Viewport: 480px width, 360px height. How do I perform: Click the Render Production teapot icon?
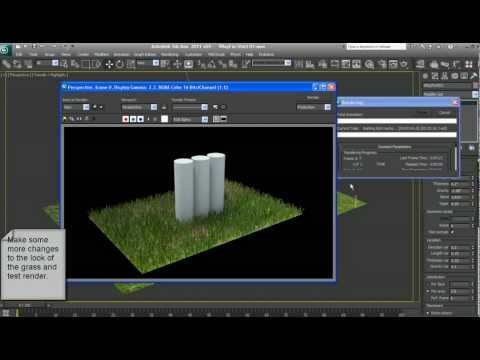(x=404, y=64)
